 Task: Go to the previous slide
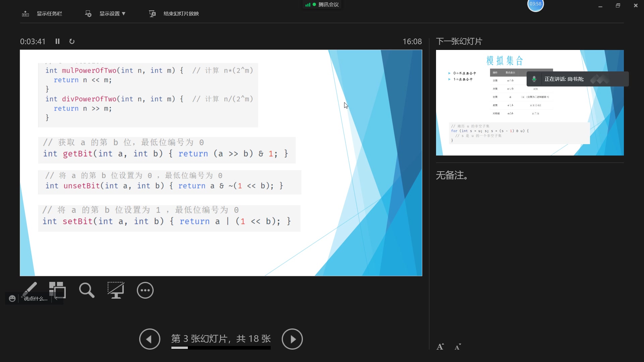click(x=150, y=339)
